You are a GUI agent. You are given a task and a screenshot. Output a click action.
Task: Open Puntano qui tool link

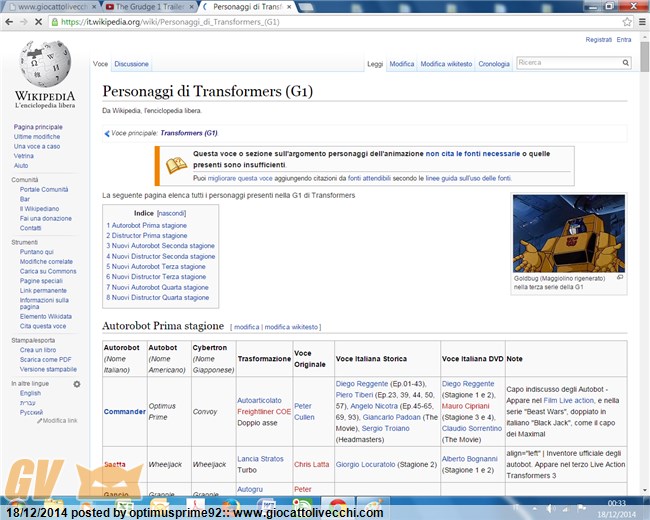(36, 252)
